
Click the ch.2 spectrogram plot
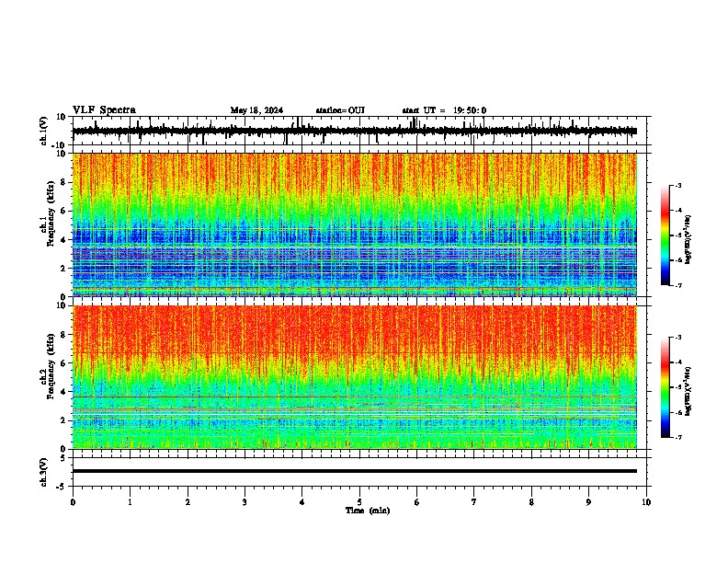pyautogui.click(x=355, y=377)
